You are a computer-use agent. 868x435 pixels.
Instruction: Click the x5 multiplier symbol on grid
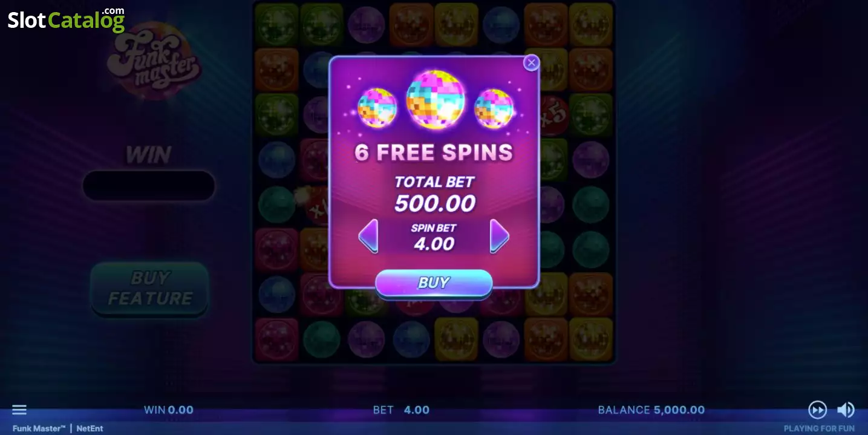pos(553,114)
